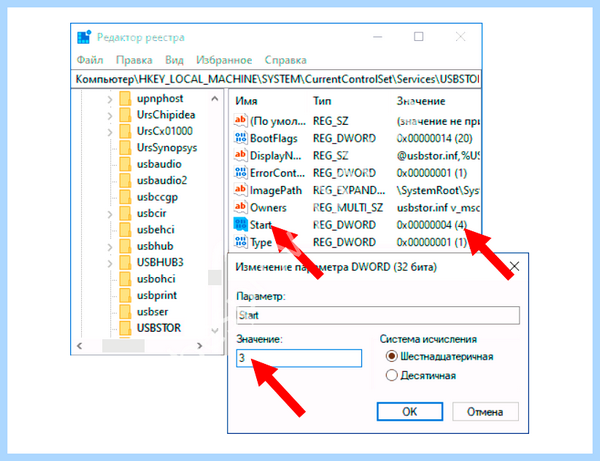Open the Справка menu
600x461 pixels.
pyautogui.click(x=285, y=60)
